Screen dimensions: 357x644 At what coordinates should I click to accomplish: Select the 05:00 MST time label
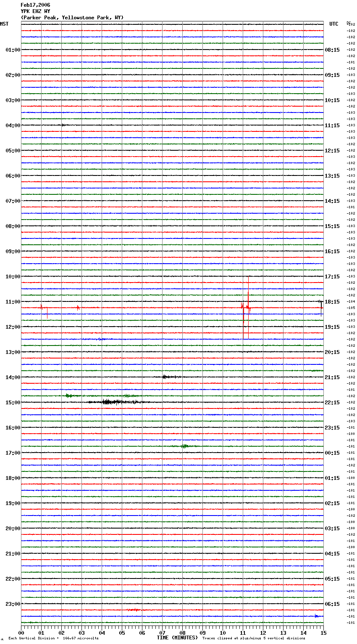click(x=13, y=151)
